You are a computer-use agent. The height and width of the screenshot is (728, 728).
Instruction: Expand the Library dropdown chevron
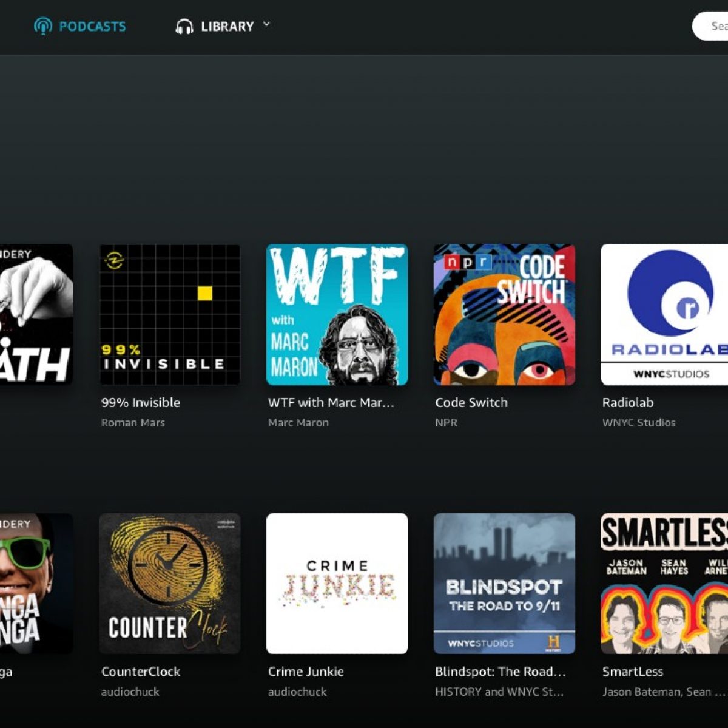click(x=266, y=25)
